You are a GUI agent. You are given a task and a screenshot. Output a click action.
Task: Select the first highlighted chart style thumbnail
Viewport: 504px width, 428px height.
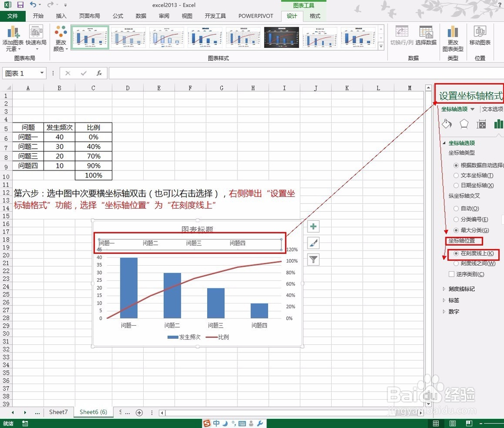click(x=90, y=38)
